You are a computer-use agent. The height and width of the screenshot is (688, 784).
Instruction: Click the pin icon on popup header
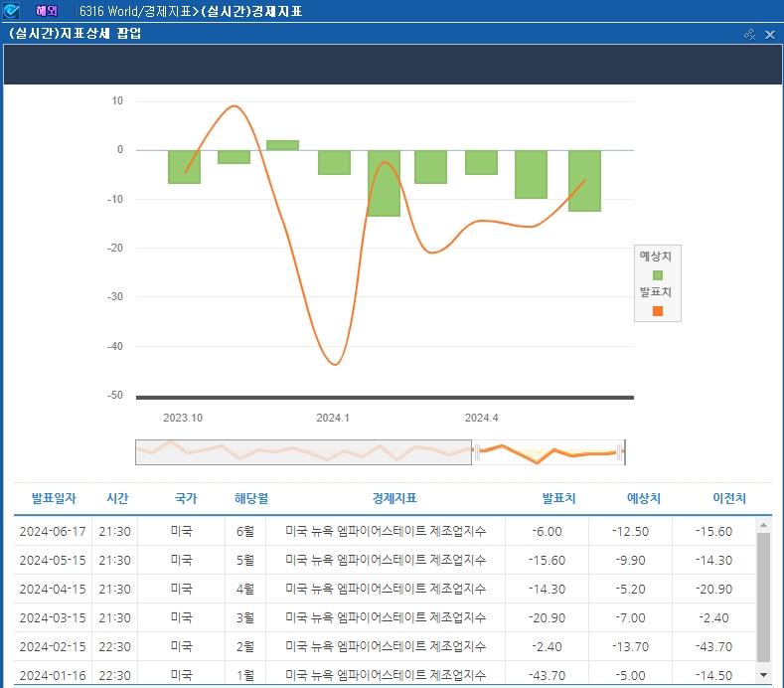click(749, 34)
